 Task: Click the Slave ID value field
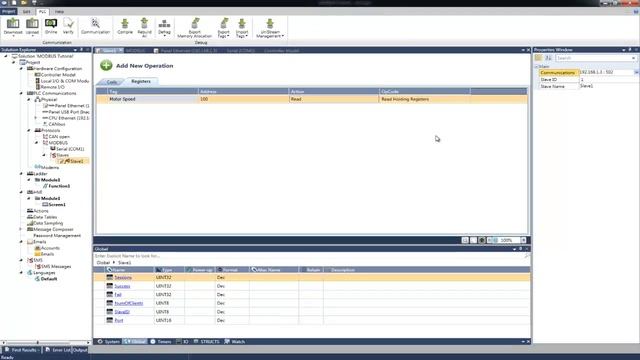tap(609, 79)
